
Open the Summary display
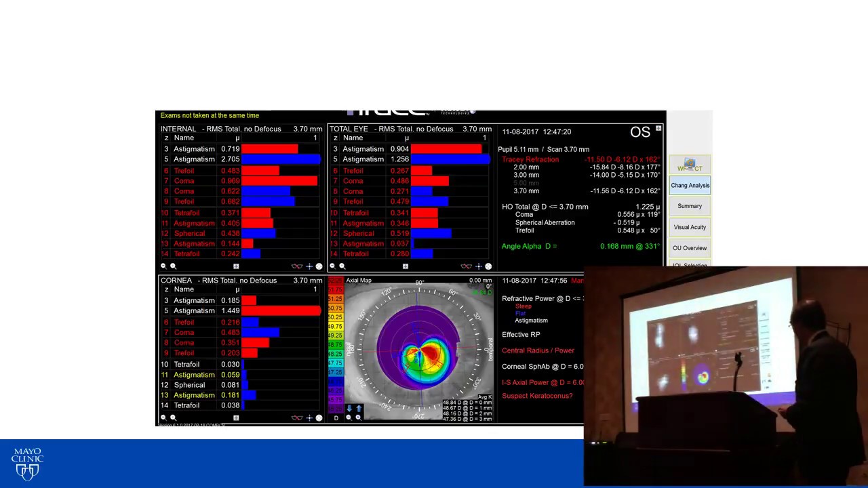click(x=690, y=206)
